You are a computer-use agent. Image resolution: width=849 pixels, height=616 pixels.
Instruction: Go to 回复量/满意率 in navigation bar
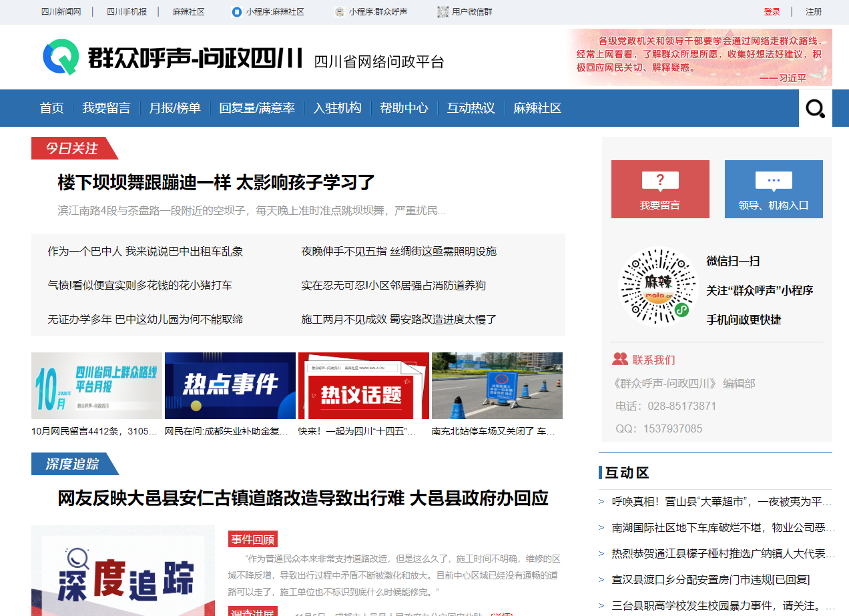click(x=257, y=108)
